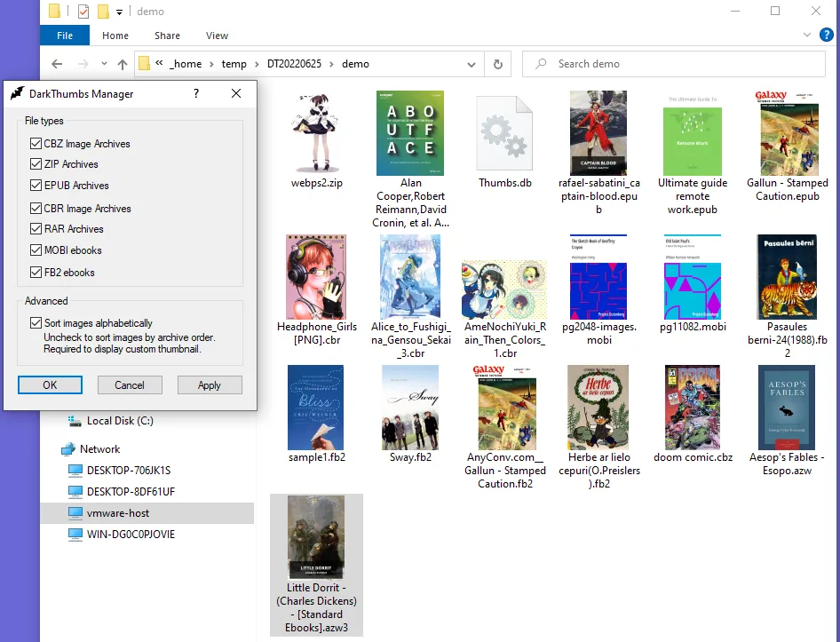840x642 pixels.
Task: Click OK to save DarkThumbs settings
Action: tap(50, 384)
